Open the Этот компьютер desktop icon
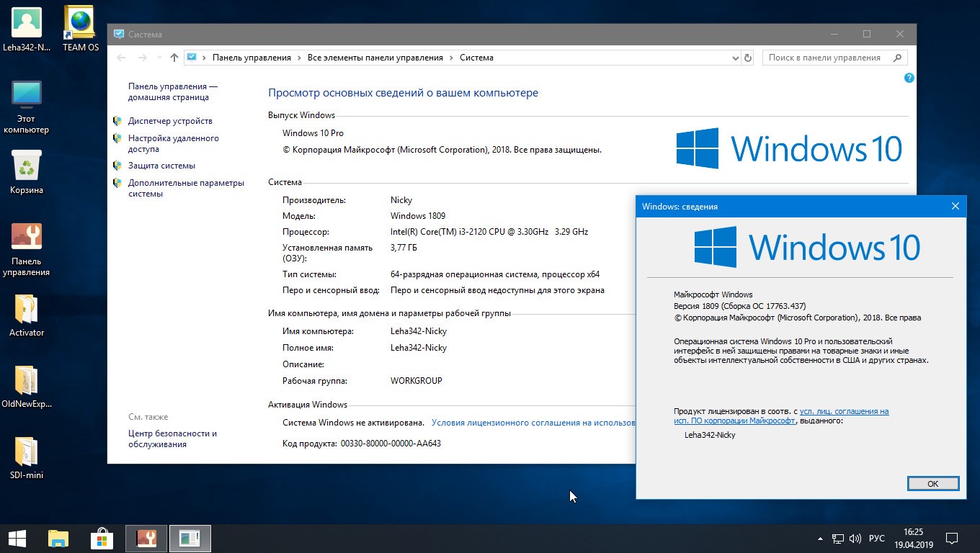Screen dimensions: 980x553 click(x=27, y=107)
